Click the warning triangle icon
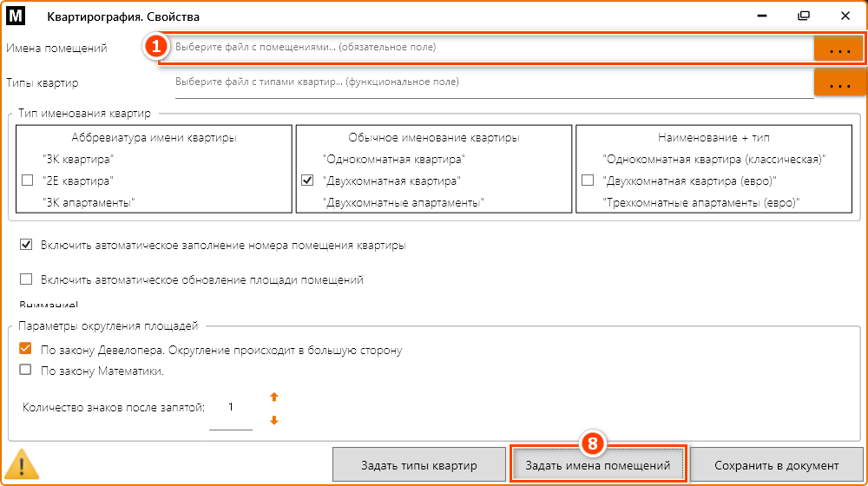The width and height of the screenshot is (868, 486). pyautogui.click(x=23, y=466)
